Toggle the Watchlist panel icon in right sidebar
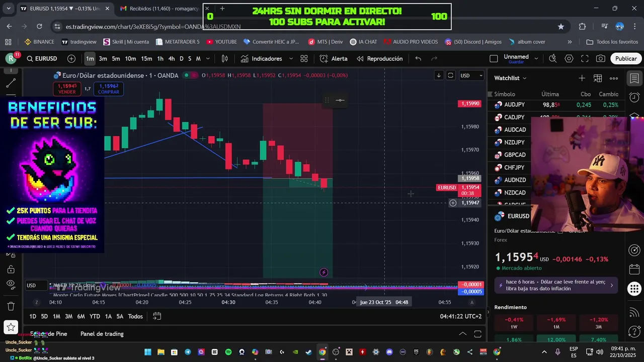The image size is (644, 362). [x=634, y=78]
